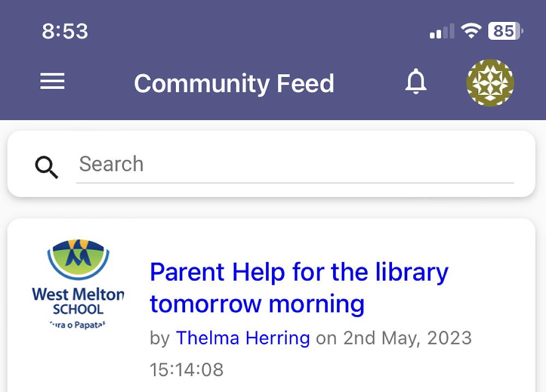Click the word 'by' before the author name

tap(159, 338)
